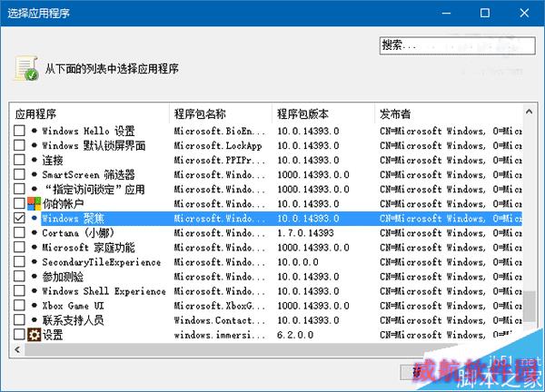Check the Windows Shell Experience checkbox
Image resolution: width=545 pixels, height=392 pixels.
tap(19, 291)
